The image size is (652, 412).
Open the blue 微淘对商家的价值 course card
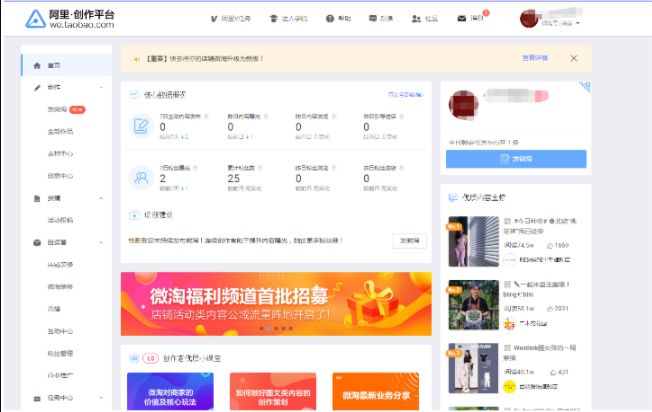click(x=170, y=392)
